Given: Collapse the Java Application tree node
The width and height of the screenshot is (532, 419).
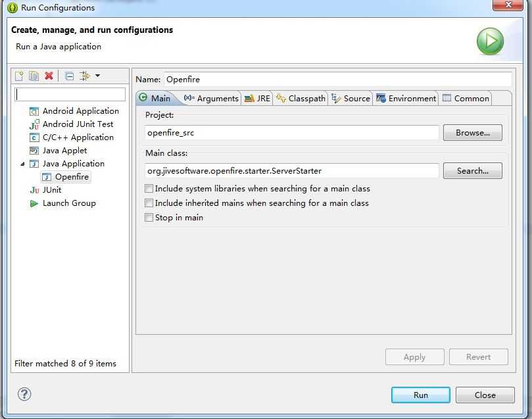Looking at the screenshot, I should [23, 164].
